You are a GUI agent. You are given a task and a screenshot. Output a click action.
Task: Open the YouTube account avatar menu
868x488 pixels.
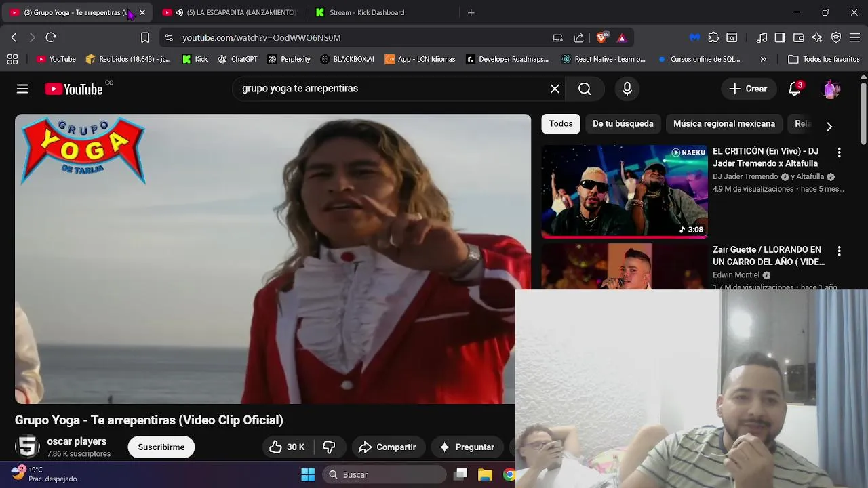pyautogui.click(x=832, y=89)
